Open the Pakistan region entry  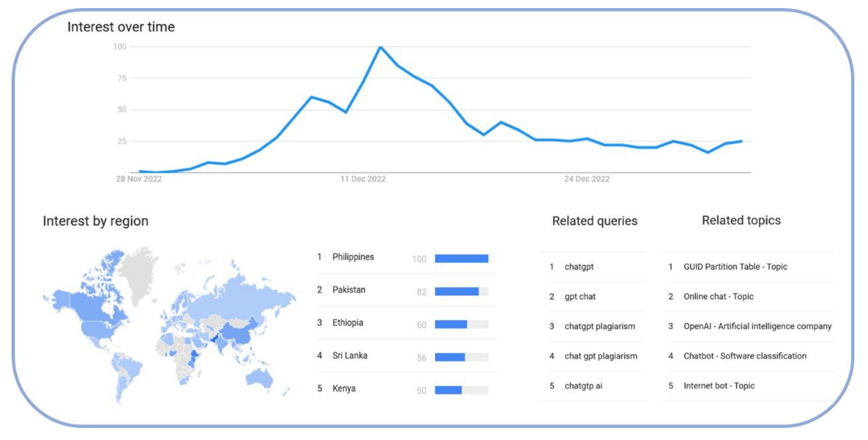coord(406,291)
